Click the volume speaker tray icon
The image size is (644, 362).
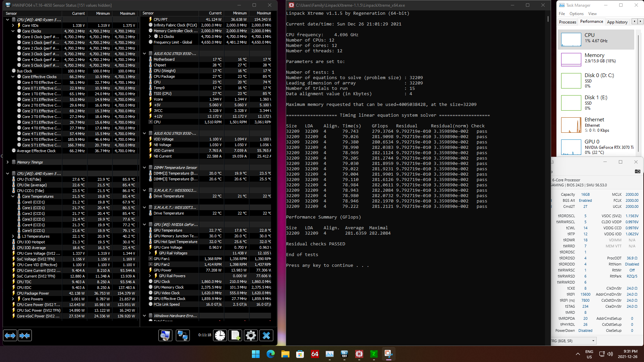(610, 354)
